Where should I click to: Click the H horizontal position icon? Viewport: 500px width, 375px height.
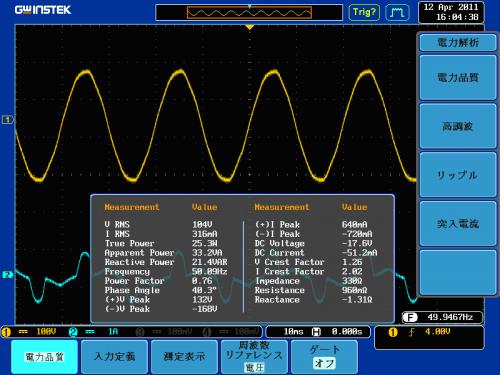(x=316, y=332)
